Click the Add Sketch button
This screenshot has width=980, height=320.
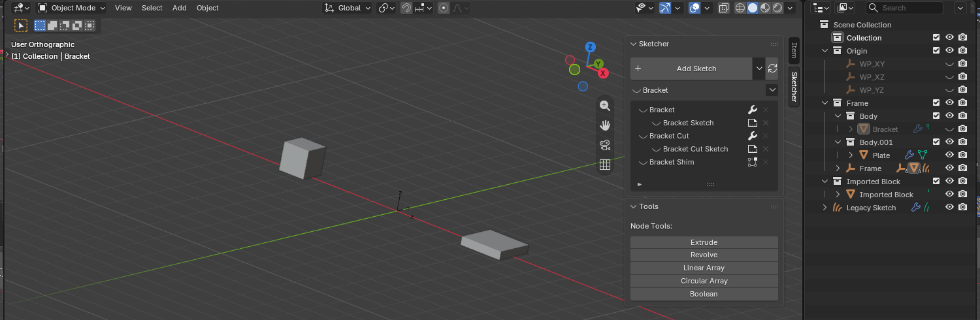[691, 69]
